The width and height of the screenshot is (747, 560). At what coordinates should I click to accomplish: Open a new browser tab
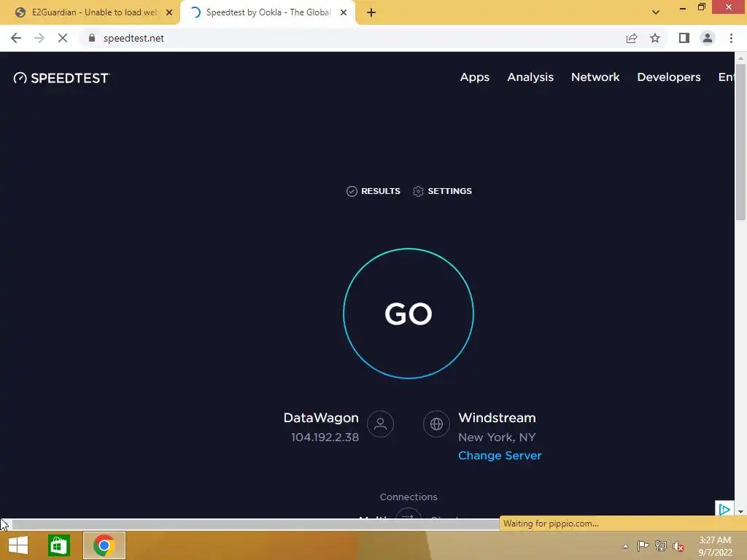371,12
